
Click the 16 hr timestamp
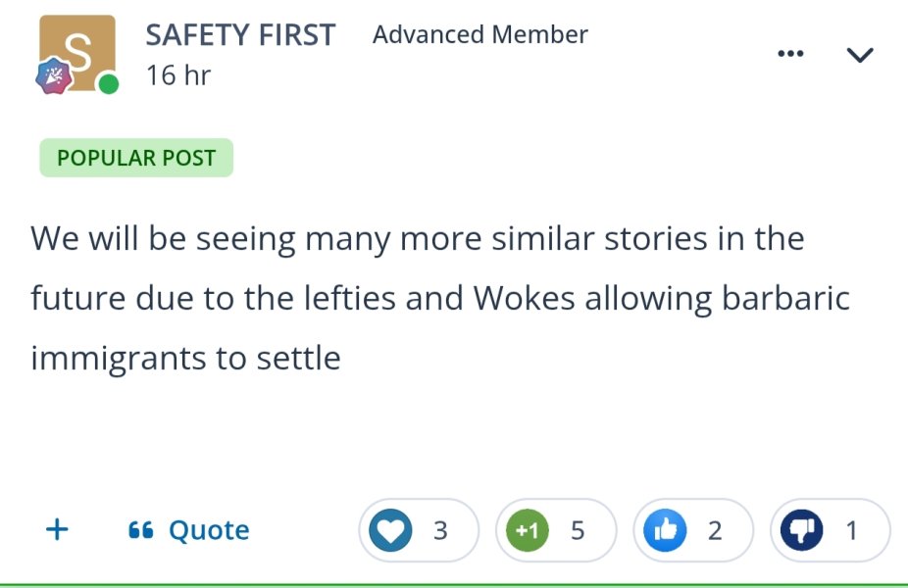(x=178, y=75)
